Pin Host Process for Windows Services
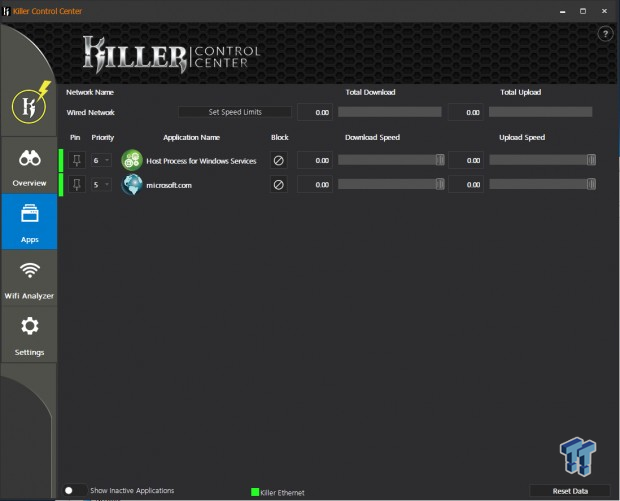The height and width of the screenshot is (501, 620). (77, 161)
